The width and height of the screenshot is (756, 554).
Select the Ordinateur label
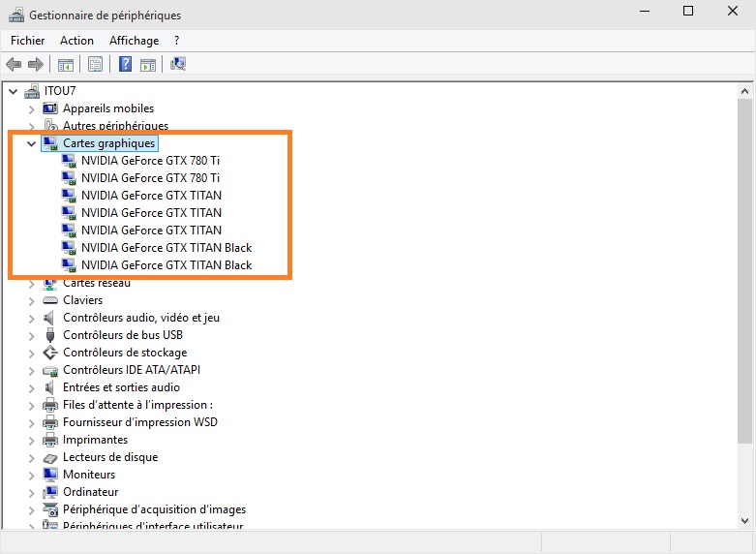(91, 492)
